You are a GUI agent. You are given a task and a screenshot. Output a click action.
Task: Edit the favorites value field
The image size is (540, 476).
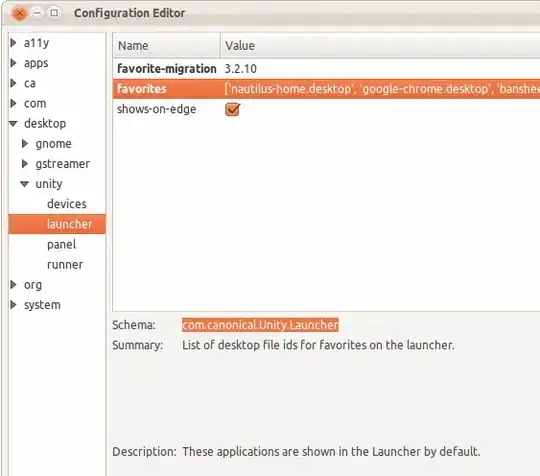point(382,89)
